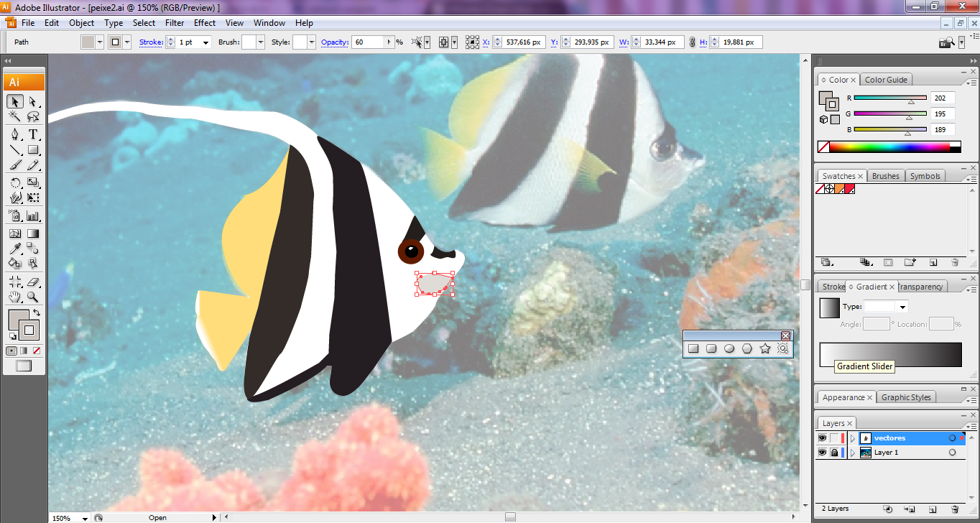Screen dimensions: 980x523
Task: Pick the Magic Wand tool
Action: (15, 117)
